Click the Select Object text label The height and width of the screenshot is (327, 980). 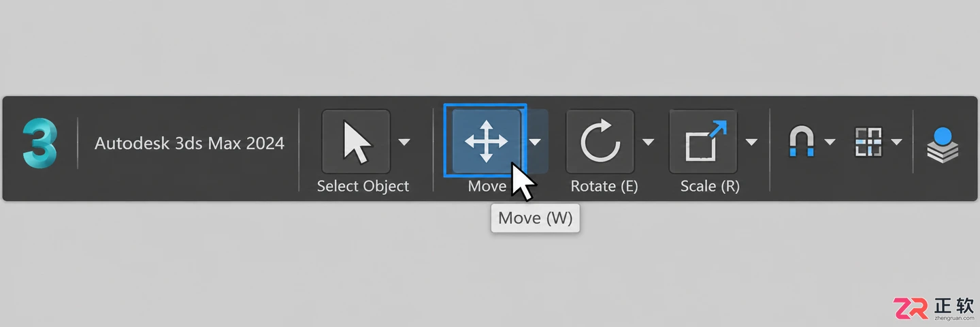point(363,186)
